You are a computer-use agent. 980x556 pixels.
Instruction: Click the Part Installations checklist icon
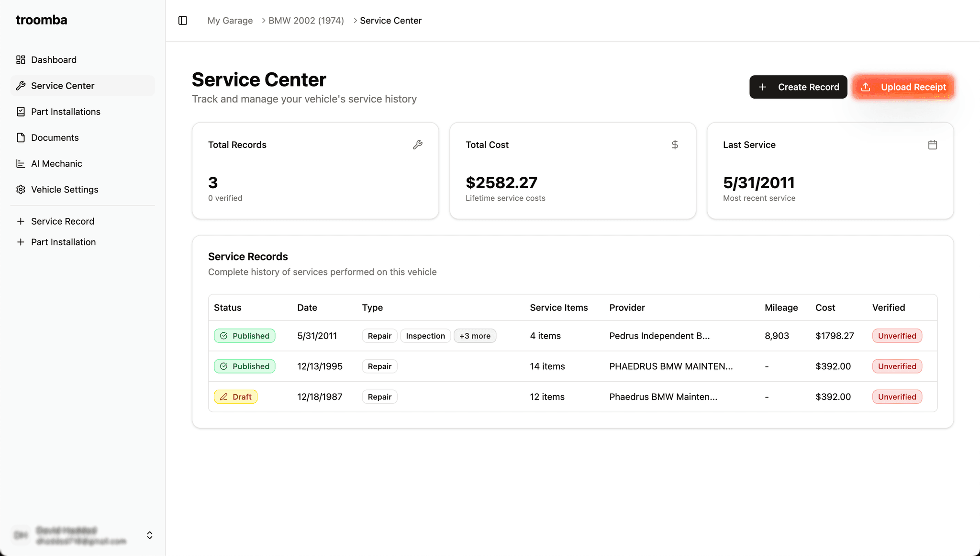[x=21, y=112]
